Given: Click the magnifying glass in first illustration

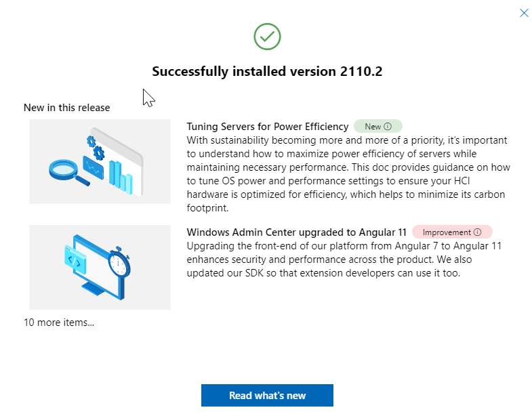Looking at the screenshot, I should coord(69,172).
